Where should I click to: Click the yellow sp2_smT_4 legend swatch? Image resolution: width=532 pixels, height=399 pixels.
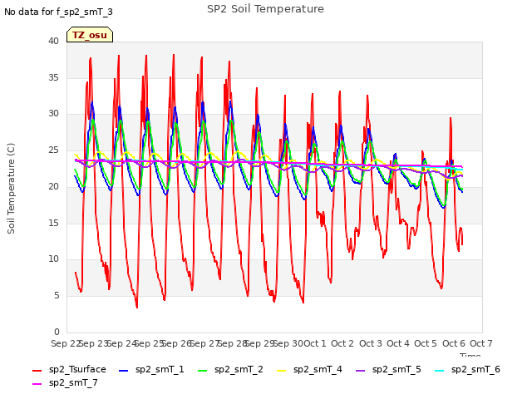[281, 371]
